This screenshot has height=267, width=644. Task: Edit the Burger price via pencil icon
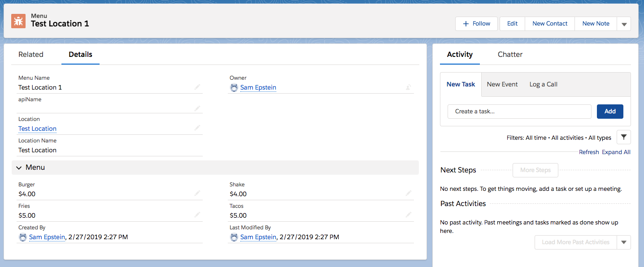click(x=197, y=194)
